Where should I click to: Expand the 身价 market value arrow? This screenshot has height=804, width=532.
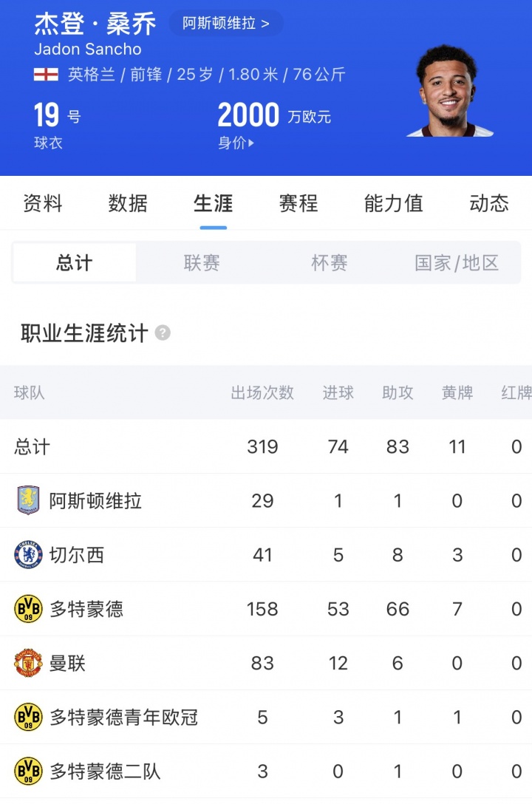click(251, 143)
